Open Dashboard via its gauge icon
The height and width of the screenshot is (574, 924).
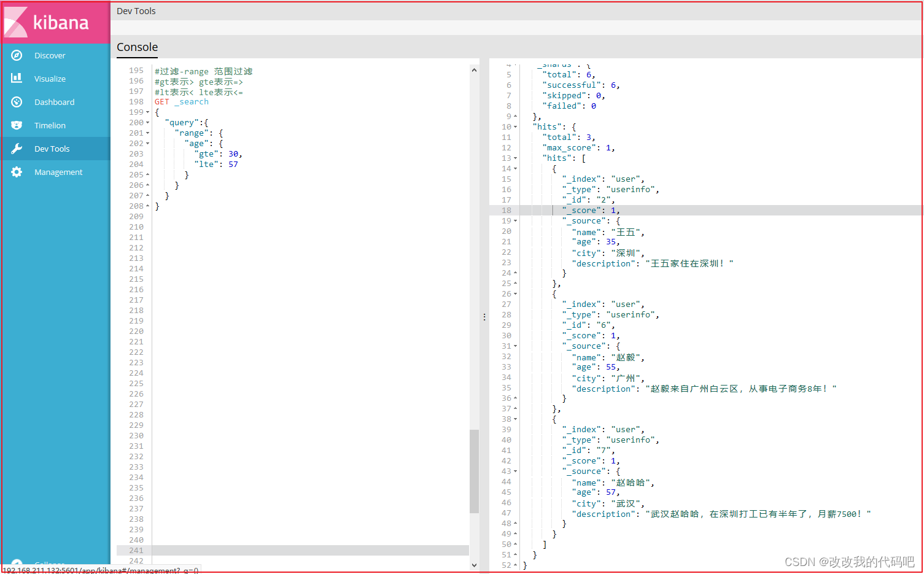pyautogui.click(x=17, y=102)
